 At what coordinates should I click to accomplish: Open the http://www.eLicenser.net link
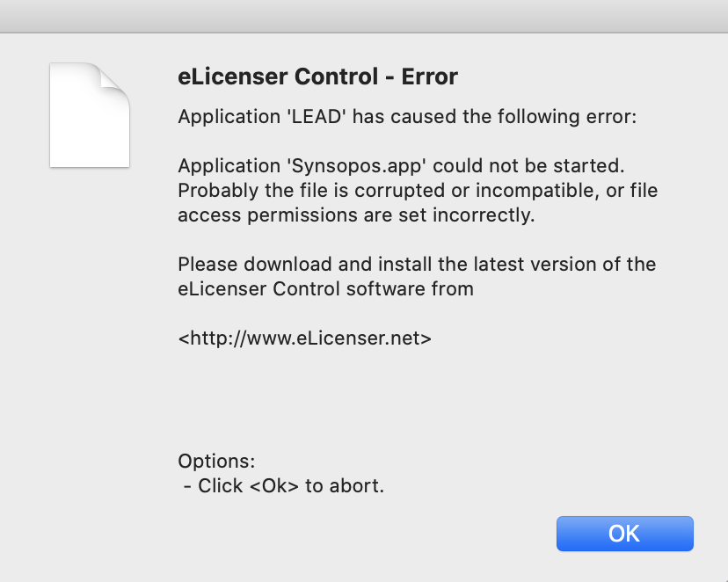point(304,337)
